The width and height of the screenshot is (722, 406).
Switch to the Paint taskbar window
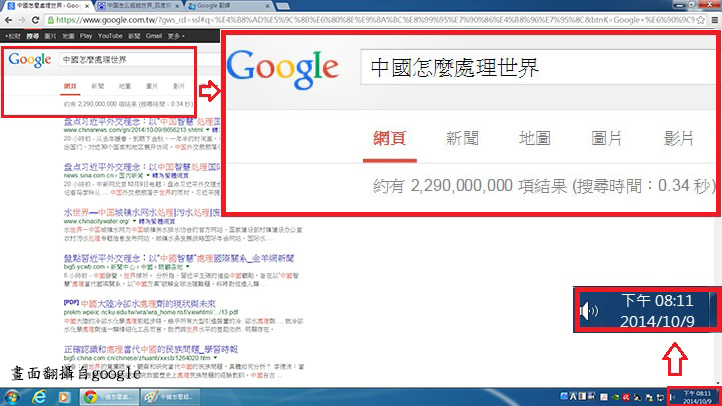tap(170, 397)
